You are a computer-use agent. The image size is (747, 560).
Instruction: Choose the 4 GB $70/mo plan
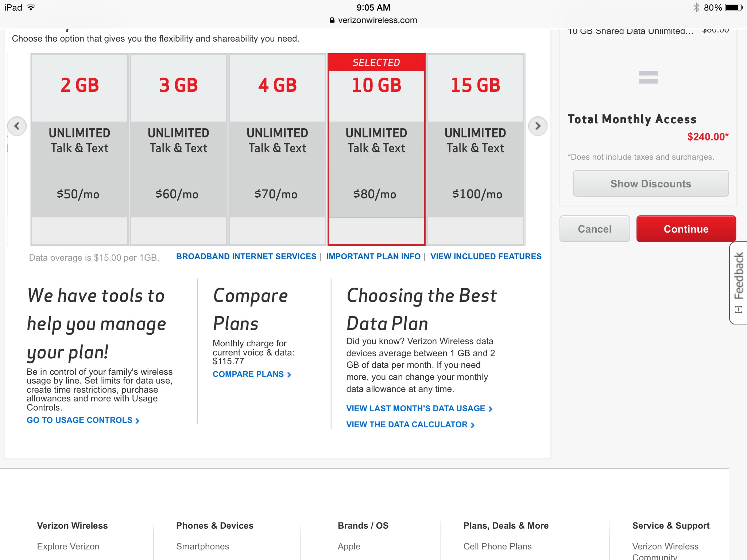(x=277, y=149)
